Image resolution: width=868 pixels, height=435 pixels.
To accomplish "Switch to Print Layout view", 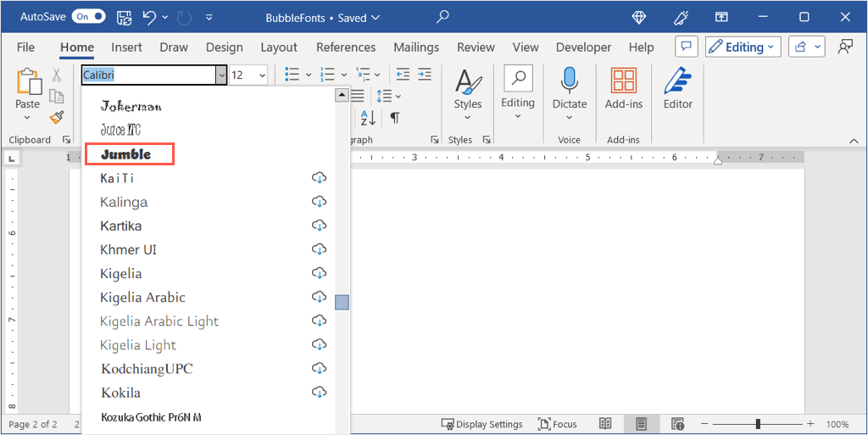I will 642,424.
